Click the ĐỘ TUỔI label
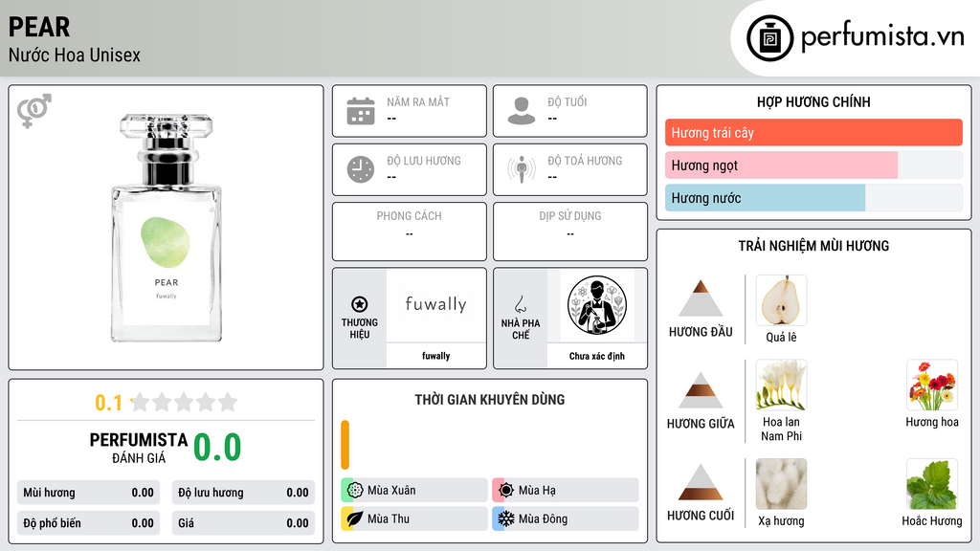 pyautogui.click(x=568, y=101)
